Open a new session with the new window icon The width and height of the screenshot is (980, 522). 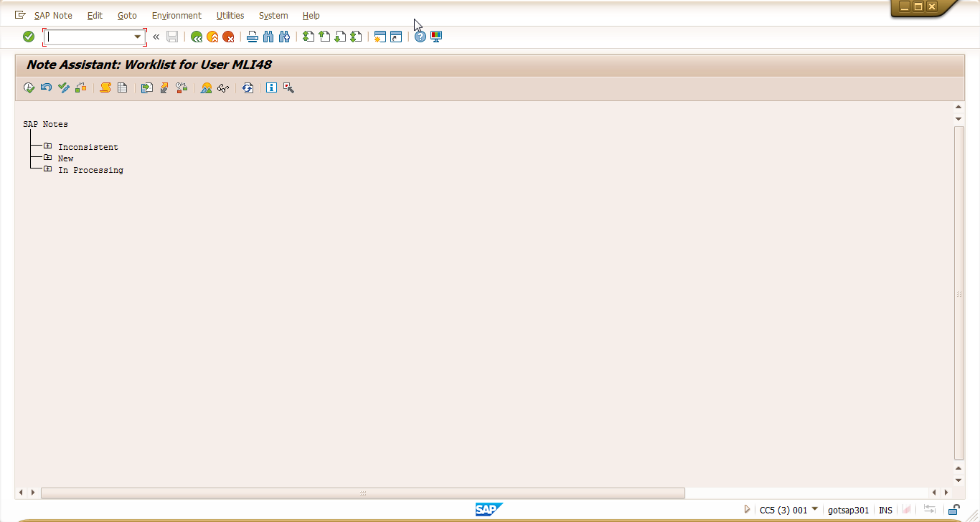380,36
